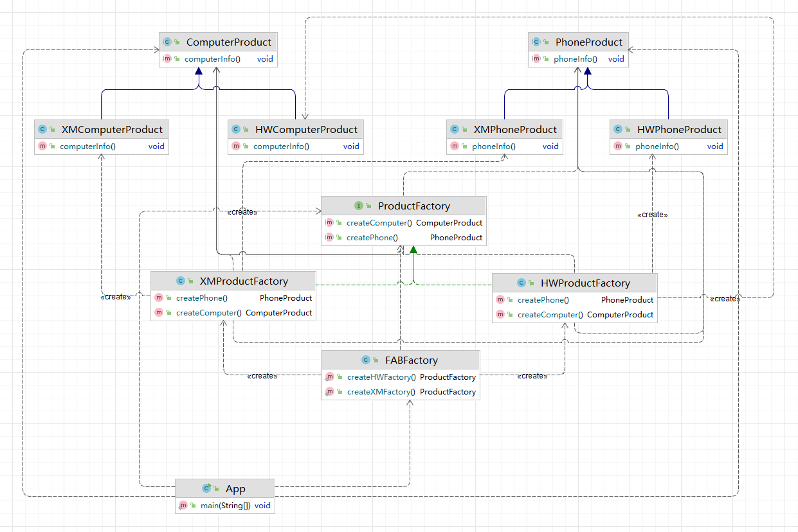Click PhoneProduct return type in ProductFactory
Viewport: 798px width, 532px height.
(x=456, y=237)
